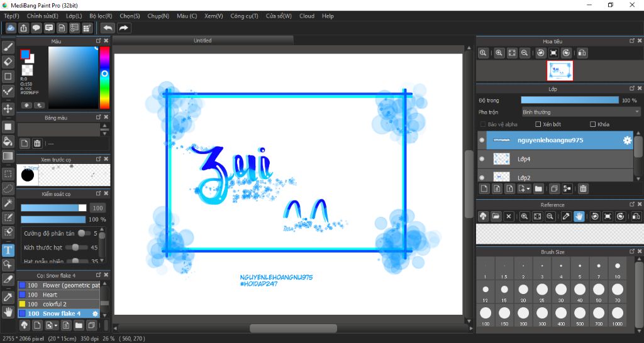Enable the Xén bớt checkbox
The height and width of the screenshot is (343, 644).
point(538,124)
